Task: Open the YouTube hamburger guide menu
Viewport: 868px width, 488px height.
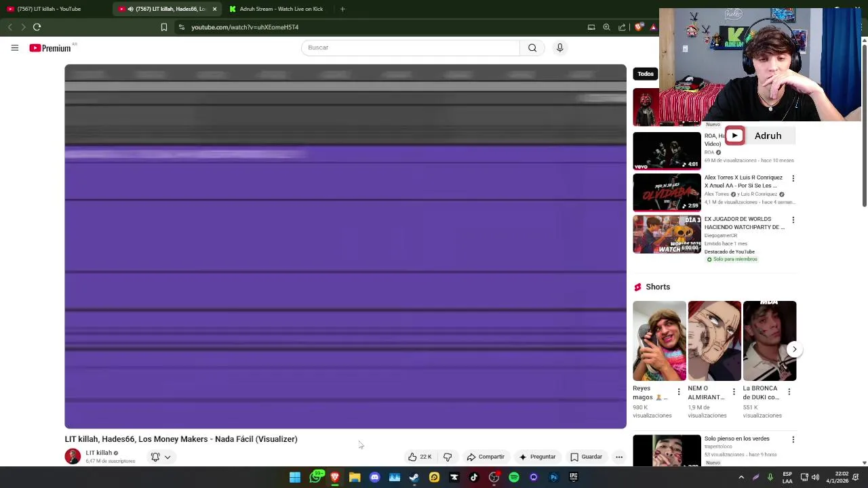Action: [x=14, y=47]
